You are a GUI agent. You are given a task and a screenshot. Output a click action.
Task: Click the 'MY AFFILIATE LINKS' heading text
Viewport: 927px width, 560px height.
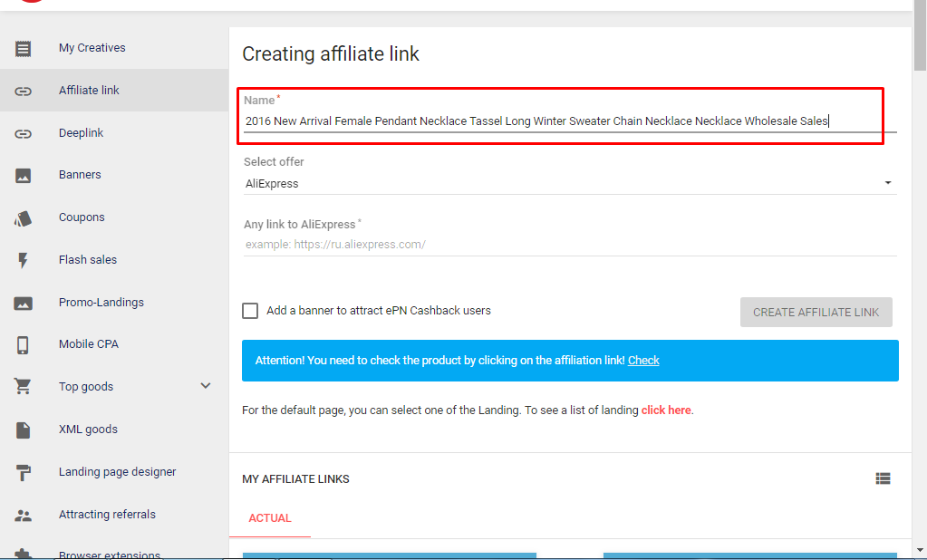pyautogui.click(x=295, y=479)
